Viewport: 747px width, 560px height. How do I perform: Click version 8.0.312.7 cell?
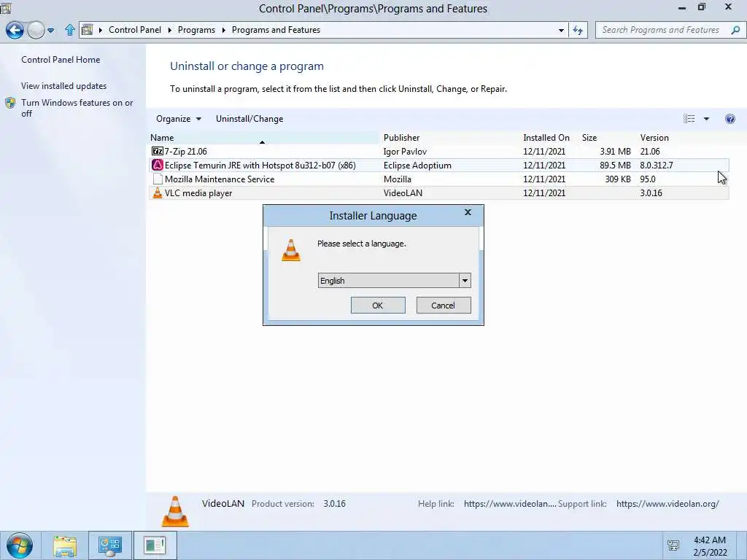[x=657, y=166]
